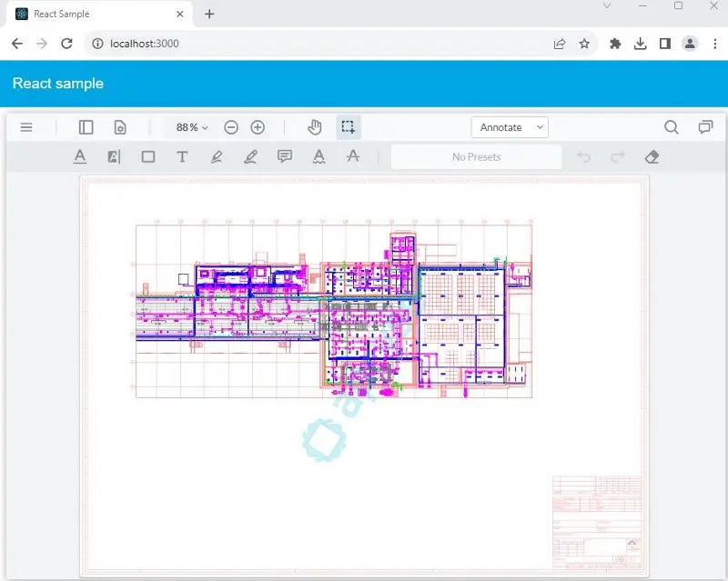This screenshot has height=581, width=728.
Task: Bookmark page with star icon
Action: tap(584, 44)
